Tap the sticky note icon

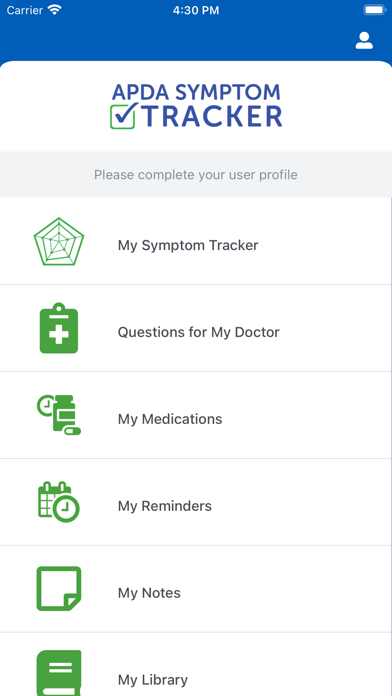pyautogui.click(x=59, y=589)
